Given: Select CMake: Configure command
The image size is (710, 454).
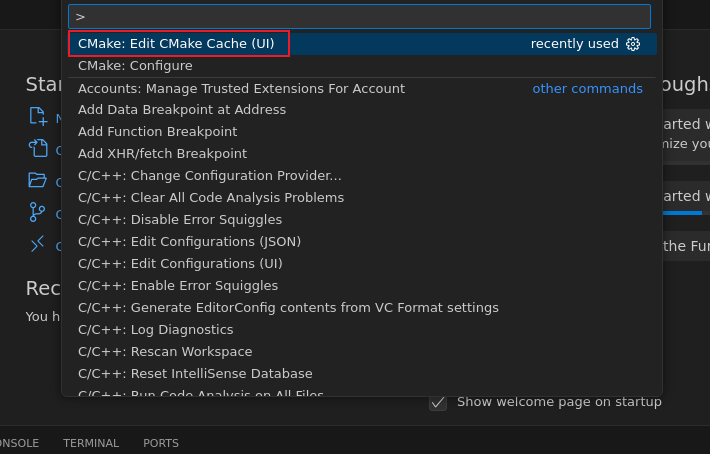Looking at the screenshot, I should click(362, 66).
